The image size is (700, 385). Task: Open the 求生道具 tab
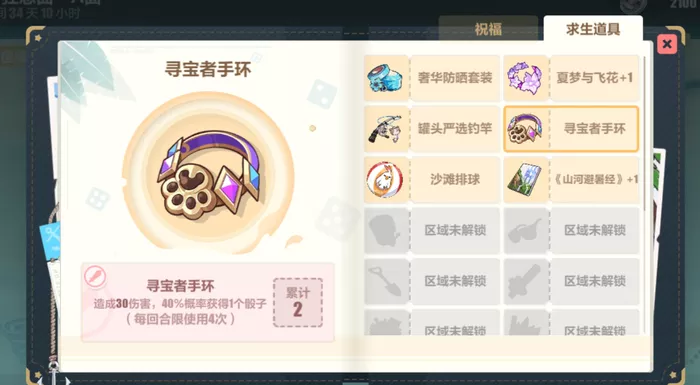coord(593,29)
